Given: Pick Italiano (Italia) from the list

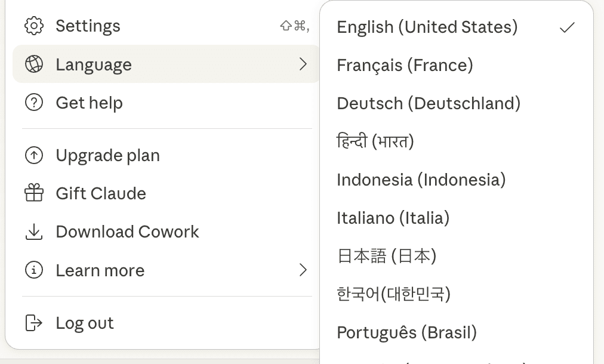Looking at the screenshot, I should pyautogui.click(x=393, y=218).
